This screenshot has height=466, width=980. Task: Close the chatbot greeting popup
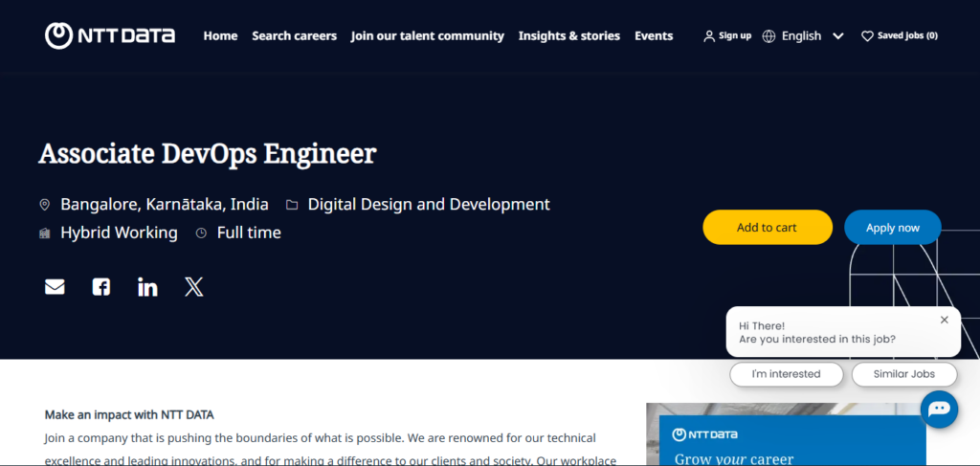pyautogui.click(x=945, y=320)
